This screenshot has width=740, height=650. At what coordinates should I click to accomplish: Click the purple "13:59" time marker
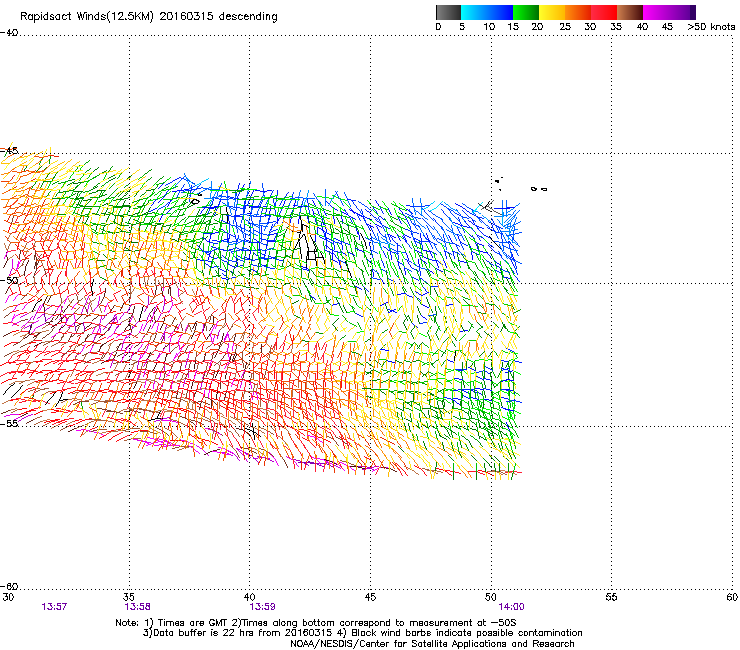tap(262, 607)
